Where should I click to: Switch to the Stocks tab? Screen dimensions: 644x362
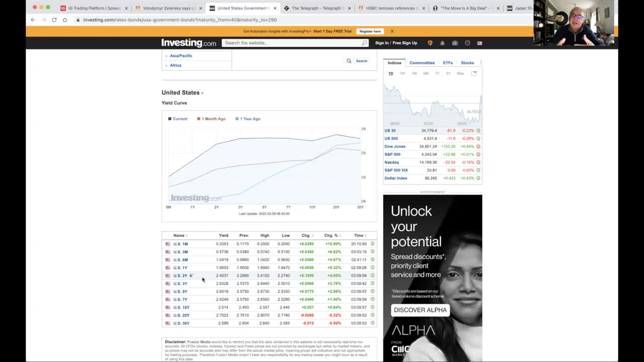tap(467, 63)
